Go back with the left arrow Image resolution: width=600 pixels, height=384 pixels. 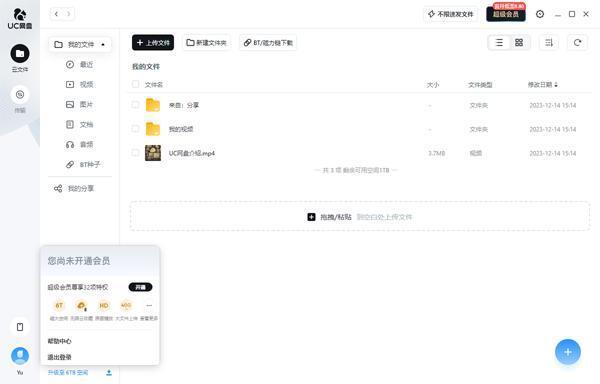coord(56,14)
